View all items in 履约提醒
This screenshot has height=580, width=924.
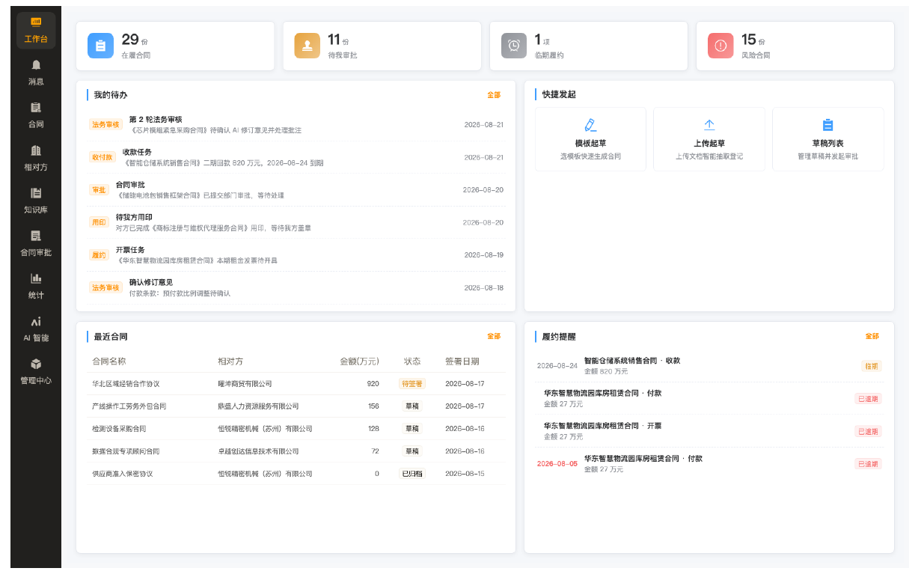tap(872, 337)
